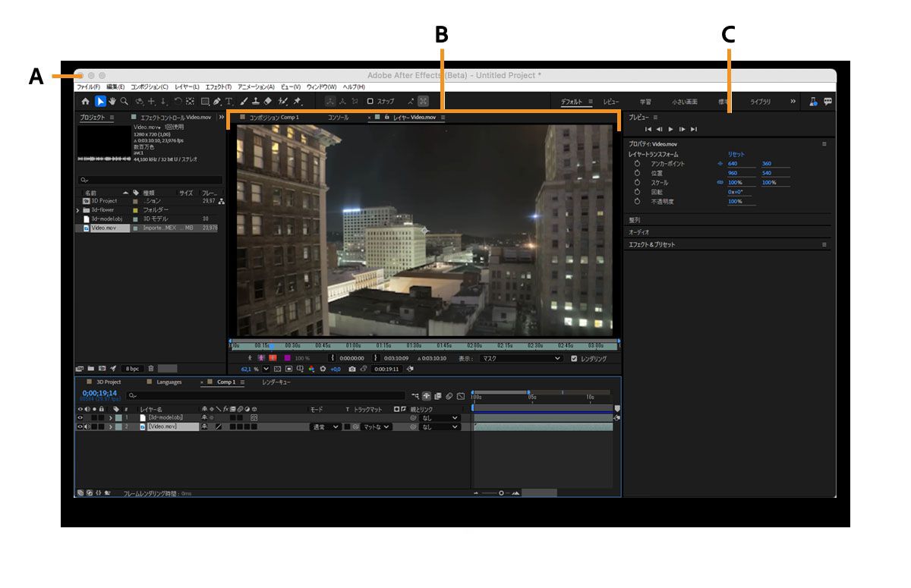
Task: Jump to first frame in preview
Action: click(648, 130)
